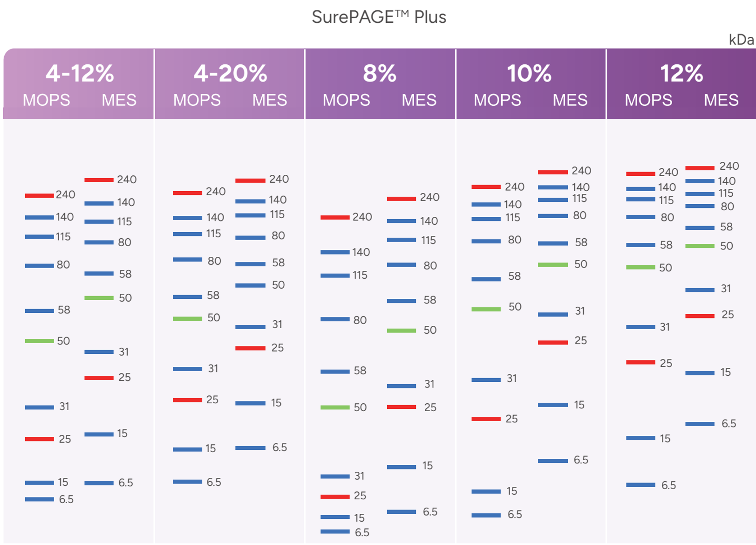Click the 6.5 label in 12% MOPS lane

668,485
